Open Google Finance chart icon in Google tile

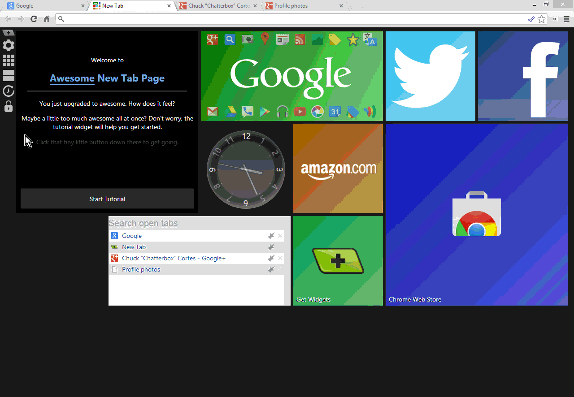(x=317, y=40)
